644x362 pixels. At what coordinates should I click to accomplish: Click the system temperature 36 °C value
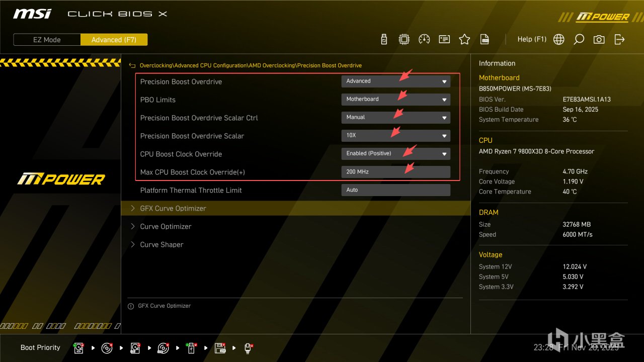(x=570, y=120)
